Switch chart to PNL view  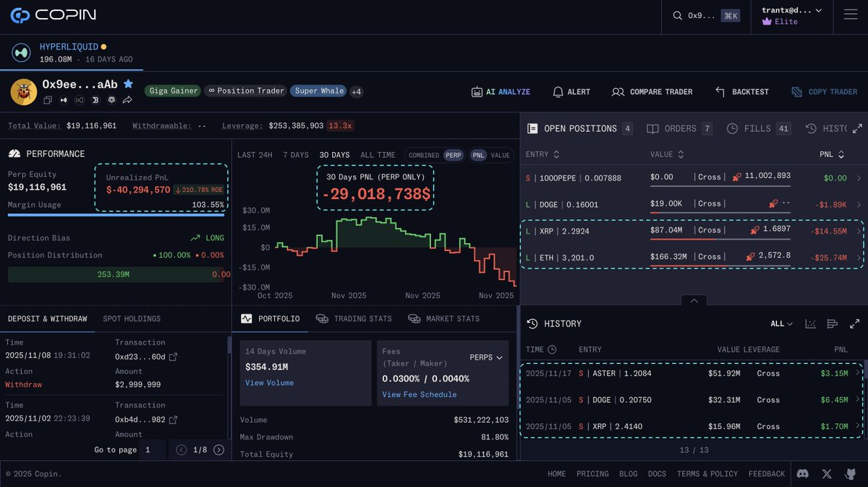[479, 155]
